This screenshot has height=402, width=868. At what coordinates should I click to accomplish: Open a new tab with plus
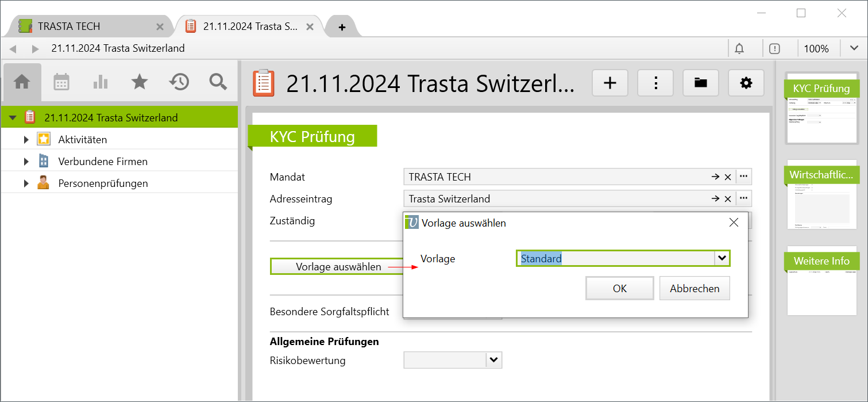(x=342, y=27)
